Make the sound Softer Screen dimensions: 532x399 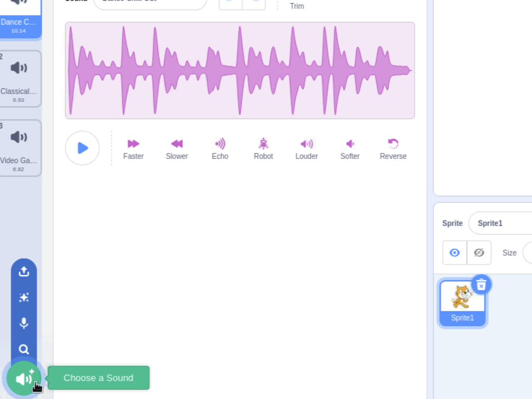pos(350,149)
